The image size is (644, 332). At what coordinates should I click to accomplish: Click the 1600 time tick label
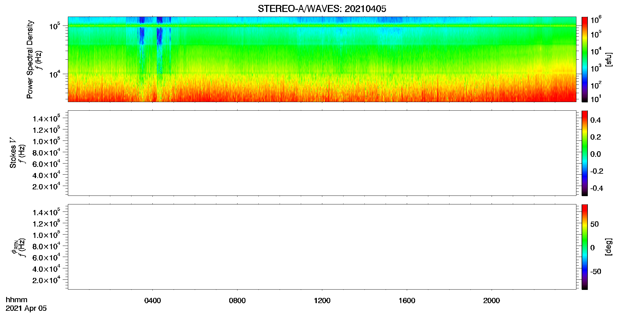[407, 301]
